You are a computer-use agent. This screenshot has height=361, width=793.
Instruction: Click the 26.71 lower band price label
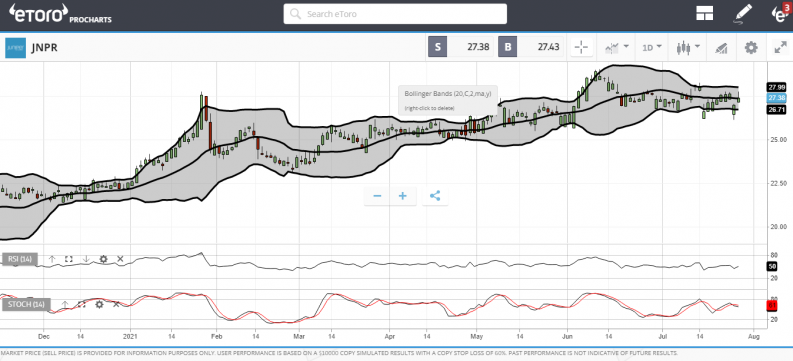click(776, 109)
